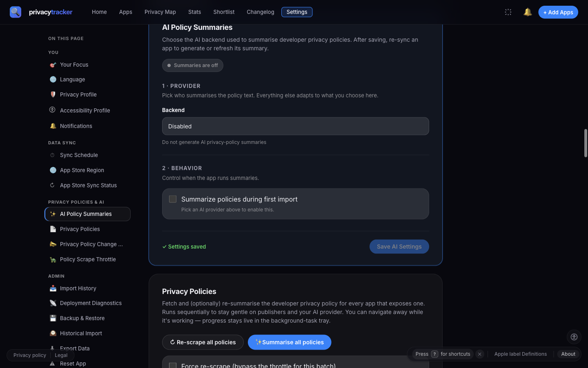Click the Backup & Restore floppy disk icon
This screenshot has height=368, width=588.
[53, 318]
